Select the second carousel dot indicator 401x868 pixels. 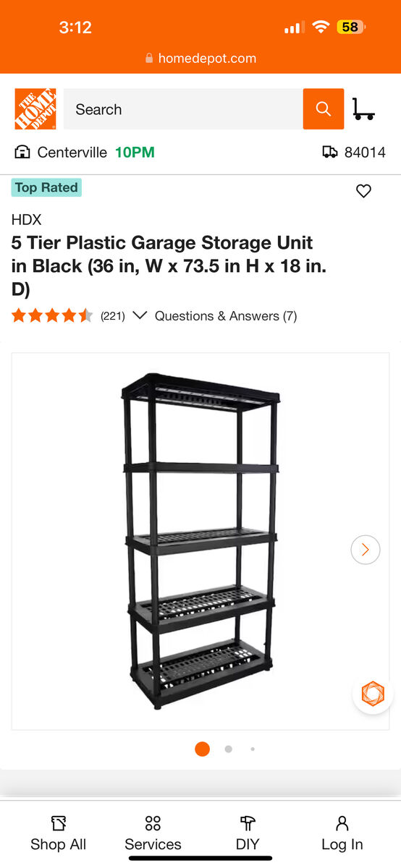tap(228, 749)
